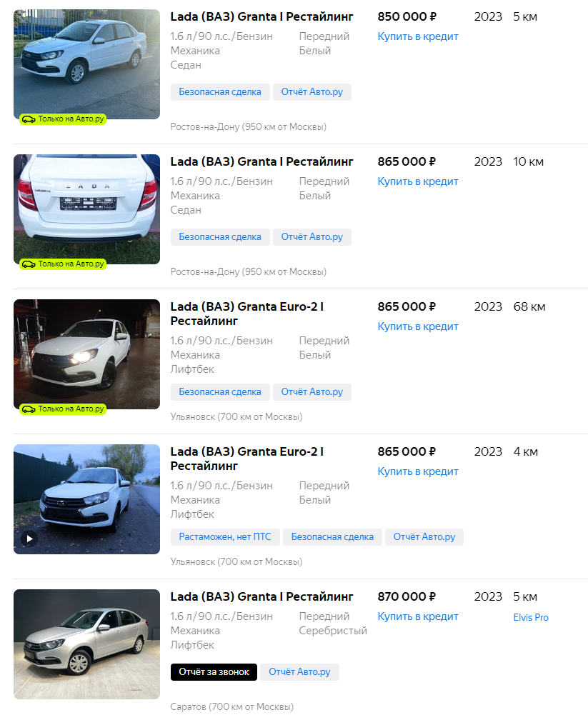Open the Granta Euro-2 listing title with 68 km
Image resolution: width=588 pixels, height=720 pixels.
coord(246,314)
